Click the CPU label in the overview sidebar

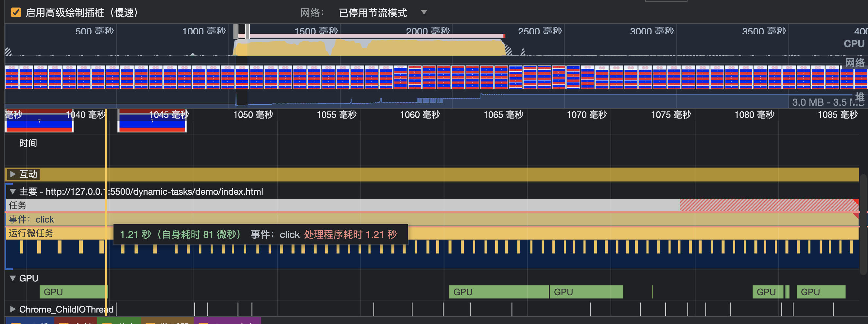click(x=854, y=43)
